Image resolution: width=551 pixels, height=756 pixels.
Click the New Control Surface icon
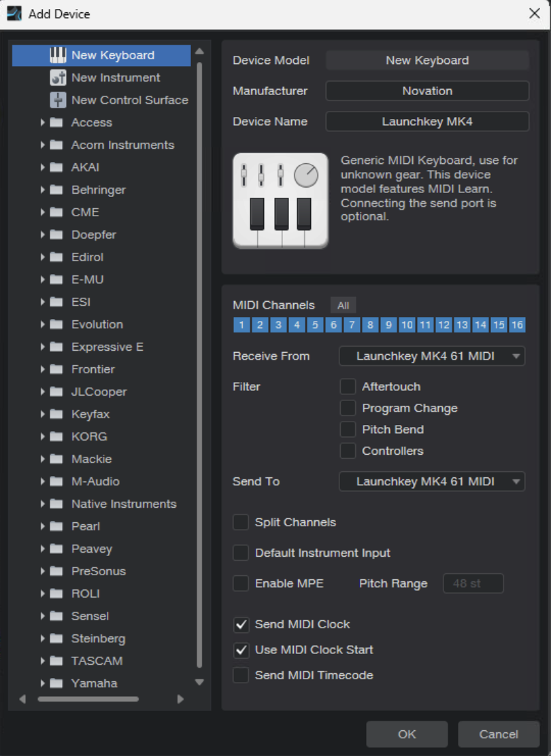coord(58,100)
